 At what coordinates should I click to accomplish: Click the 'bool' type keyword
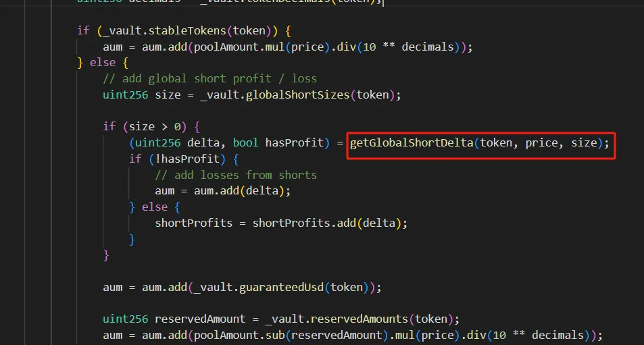[245, 142]
